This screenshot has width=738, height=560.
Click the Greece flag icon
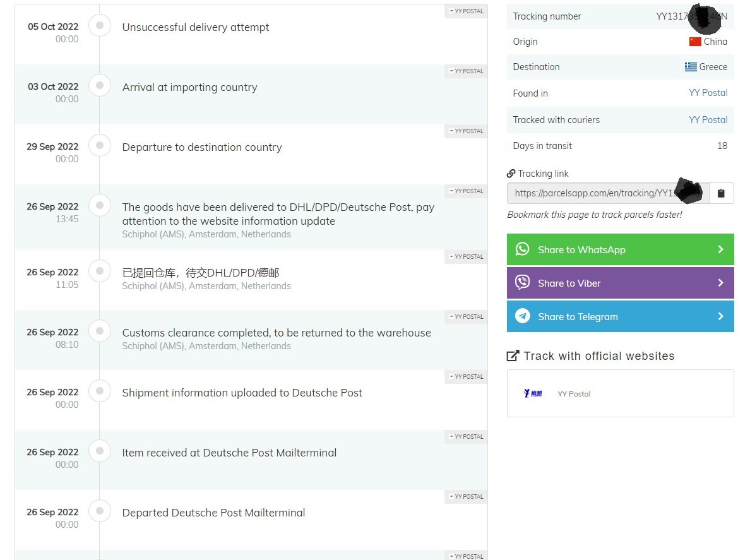[x=691, y=67]
